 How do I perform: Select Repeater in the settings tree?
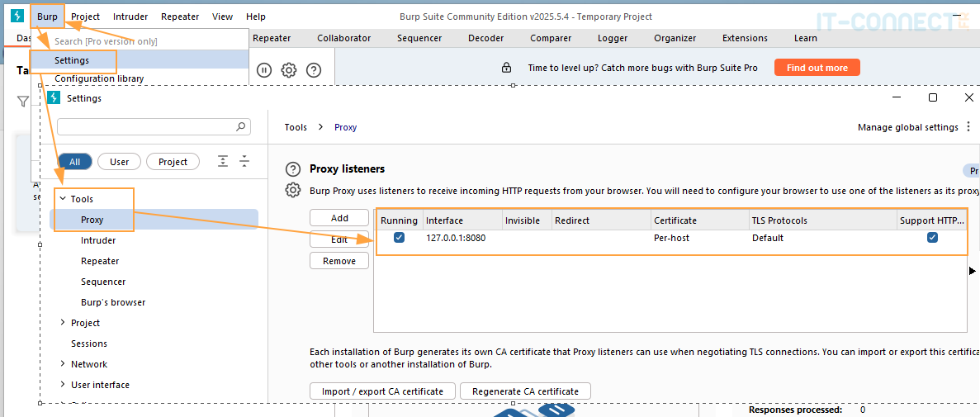pos(100,261)
